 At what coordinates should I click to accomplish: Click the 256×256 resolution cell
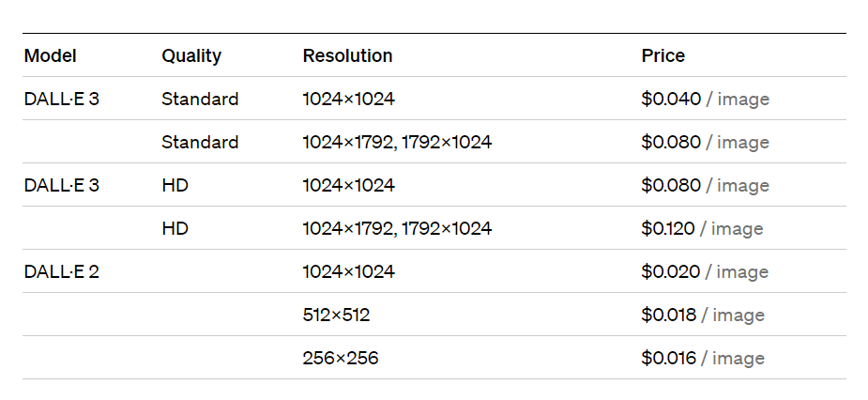(341, 358)
